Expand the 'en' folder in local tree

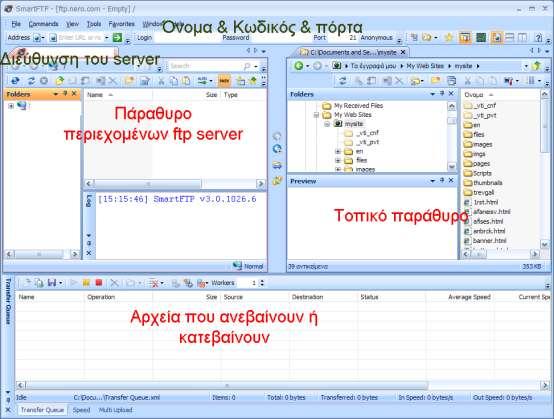click(337, 151)
